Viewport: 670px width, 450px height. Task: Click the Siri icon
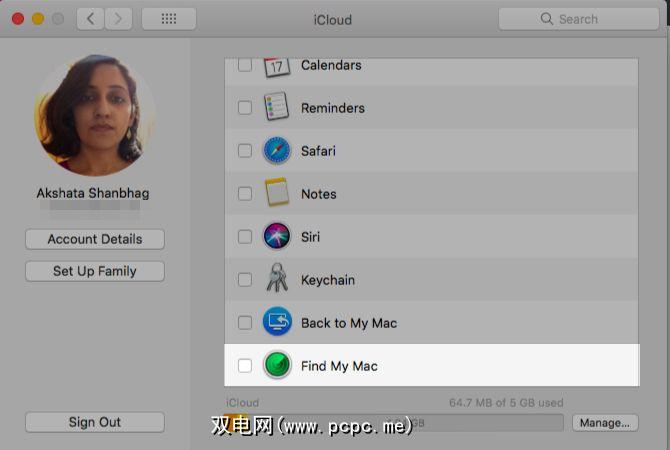(277, 236)
